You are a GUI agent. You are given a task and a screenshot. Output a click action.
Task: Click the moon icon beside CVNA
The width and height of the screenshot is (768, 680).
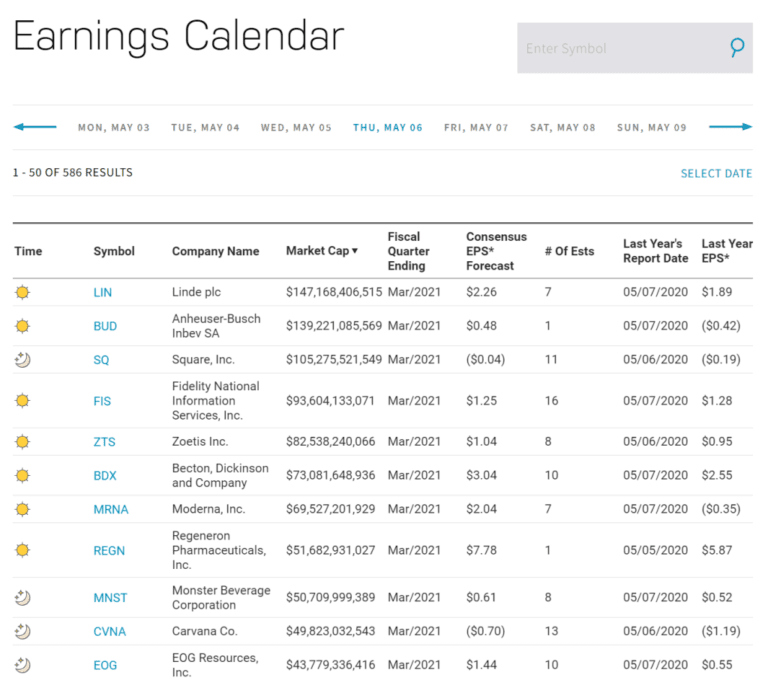coord(23,631)
